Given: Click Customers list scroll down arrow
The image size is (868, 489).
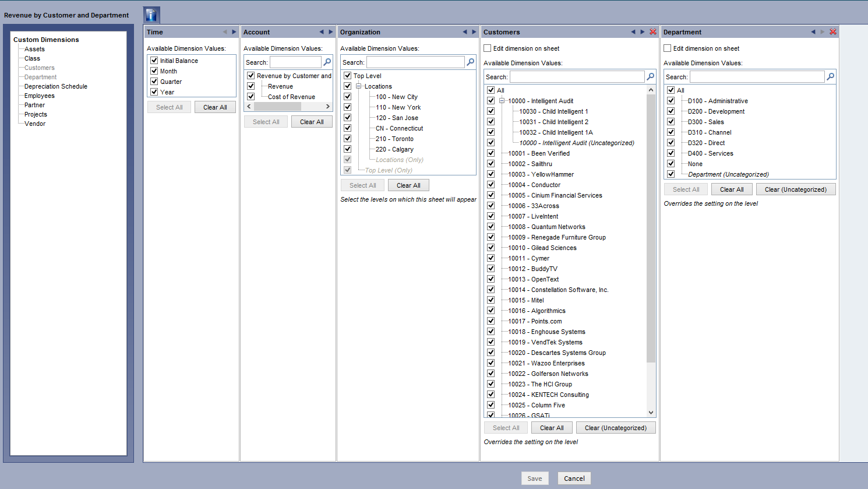Looking at the screenshot, I should (651, 413).
